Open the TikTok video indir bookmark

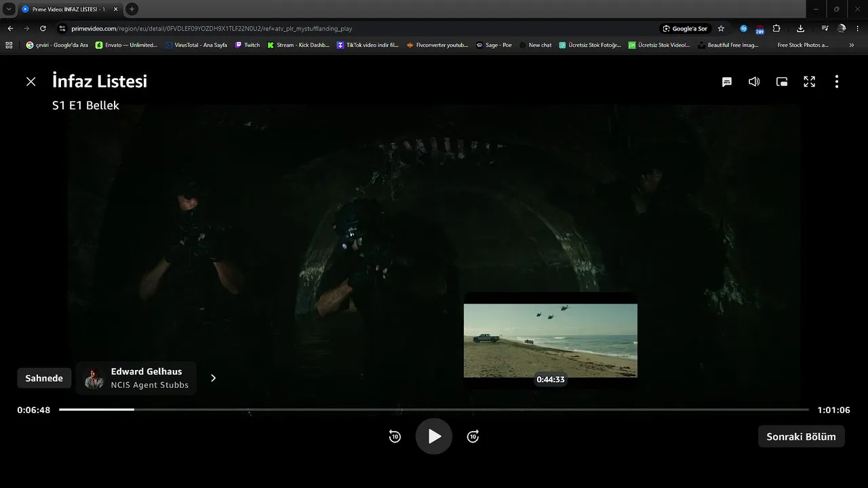pyautogui.click(x=368, y=45)
